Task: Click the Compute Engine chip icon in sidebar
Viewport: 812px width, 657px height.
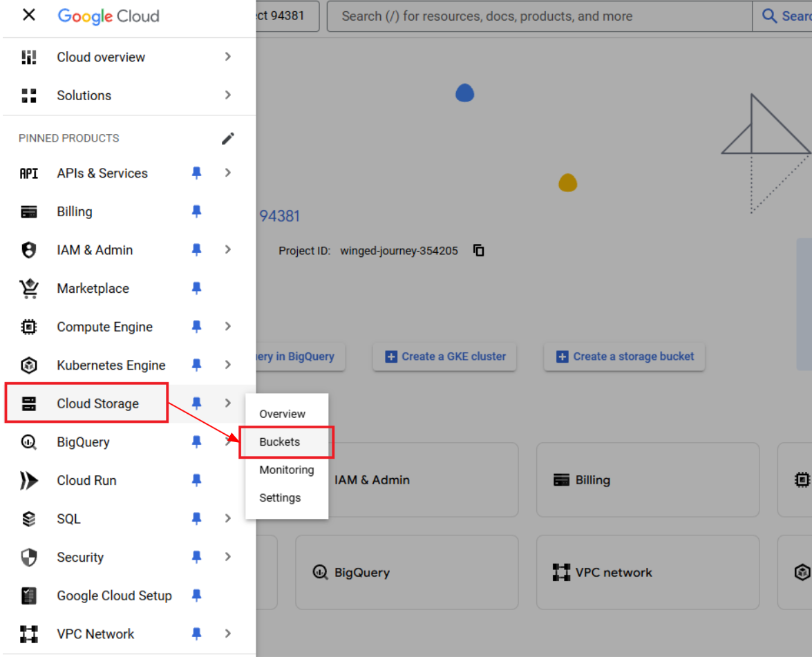Action: click(29, 327)
